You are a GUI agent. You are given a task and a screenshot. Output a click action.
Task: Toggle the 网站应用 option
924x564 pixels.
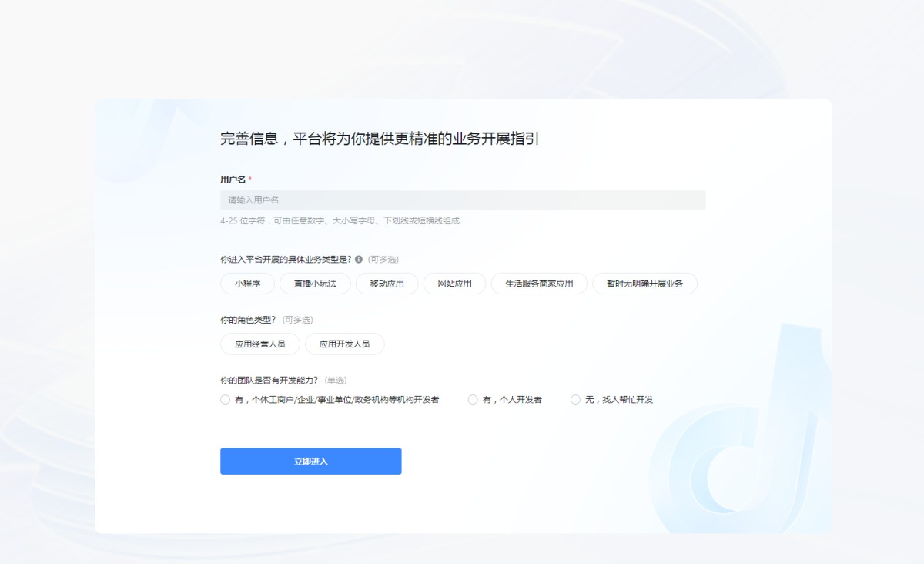(x=454, y=284)
